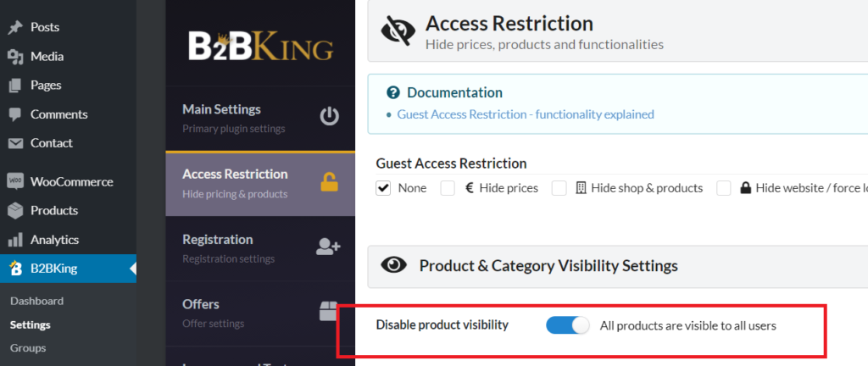Screen dimensions: 868x366
Task: Check the None guest restriction box
Action: (383, 188)
